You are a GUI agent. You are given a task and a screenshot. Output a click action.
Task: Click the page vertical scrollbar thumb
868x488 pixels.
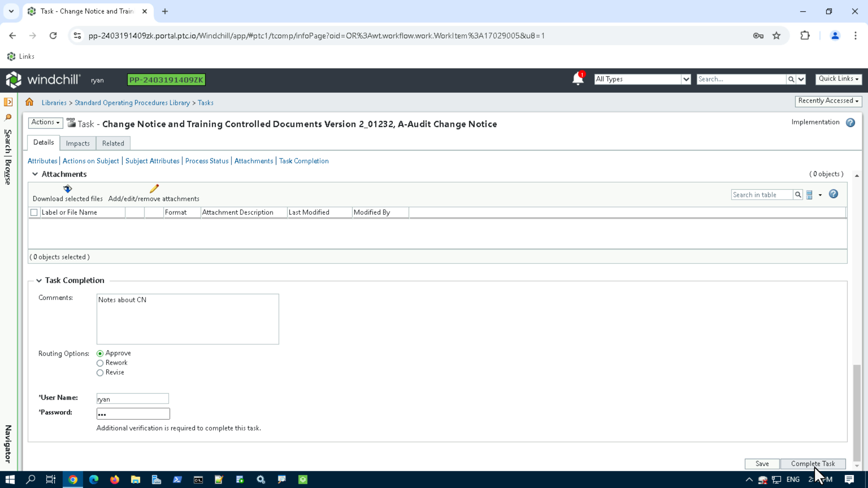point(857,412)
